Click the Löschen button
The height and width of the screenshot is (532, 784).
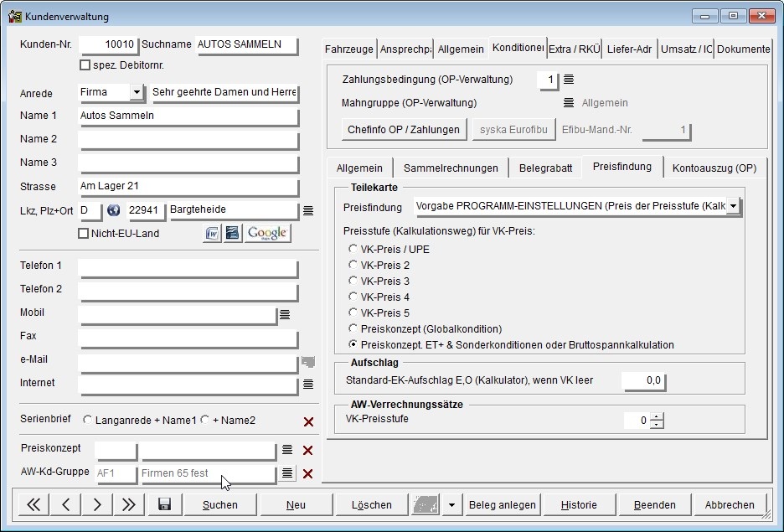click(x=372, y=504)
